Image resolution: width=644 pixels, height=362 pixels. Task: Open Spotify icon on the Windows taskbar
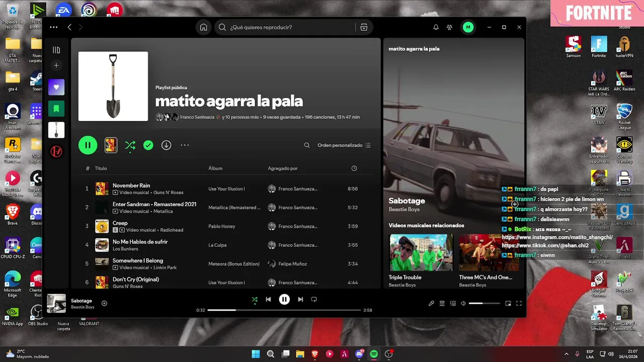point(374,354)
